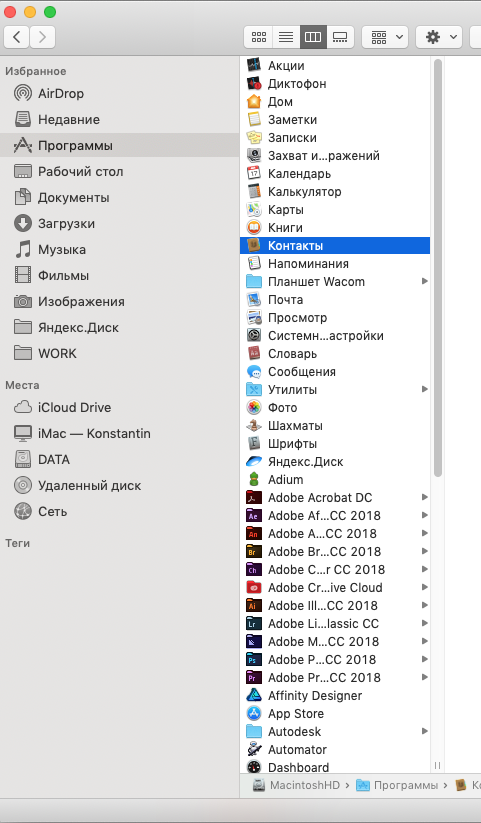The width and height of the screenshot is (481, 823).
Task: Select the Напоминания app
Action: (x=335, y=263)
